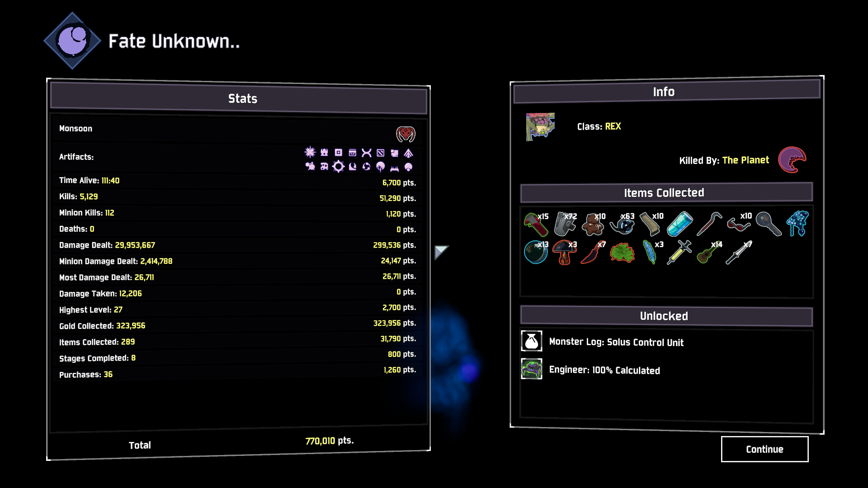Image resolution: width=868 pixels, height=488 pixels.
Task: Select the Info panel tab
Action: pyautogui.click(x=663, y=91)
